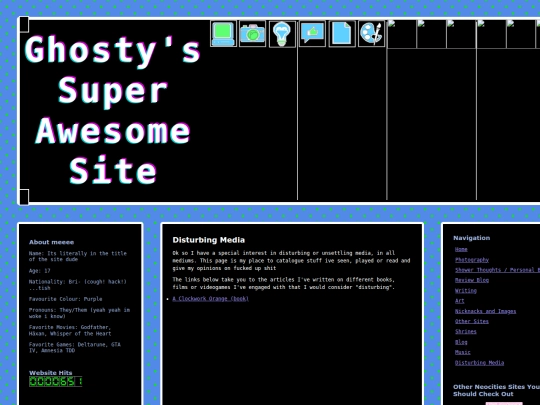Click the 'Age: 17' line
This screenshot has width=540, height=405.
pos(40,271)
